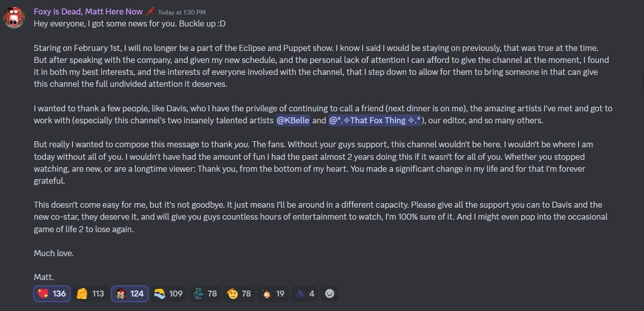Toggle off the sparkling heart reaction
The width and height of the screenshot is (644, 311).
[51, 294]
